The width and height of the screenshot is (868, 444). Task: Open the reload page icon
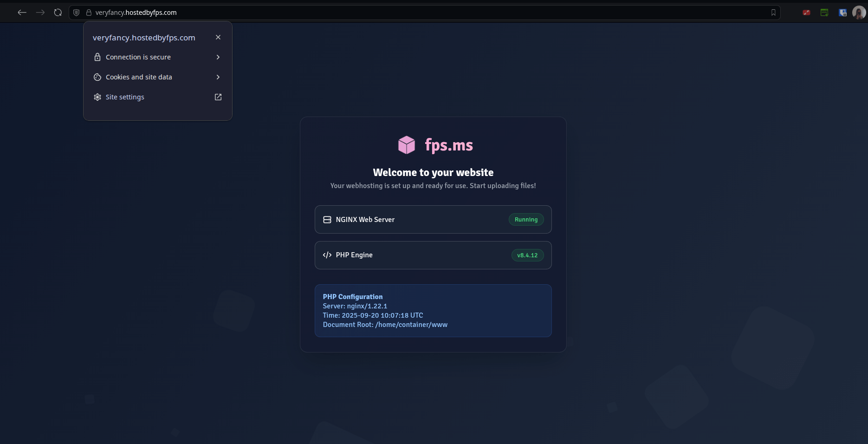[x=58, y=13]
